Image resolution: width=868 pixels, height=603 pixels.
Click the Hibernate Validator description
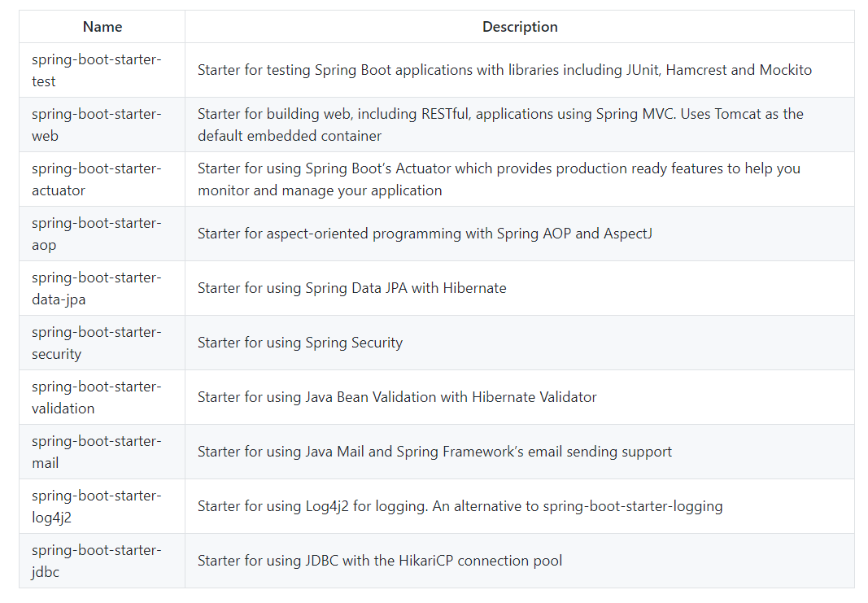pyautogui.click(x=520, y=398)
